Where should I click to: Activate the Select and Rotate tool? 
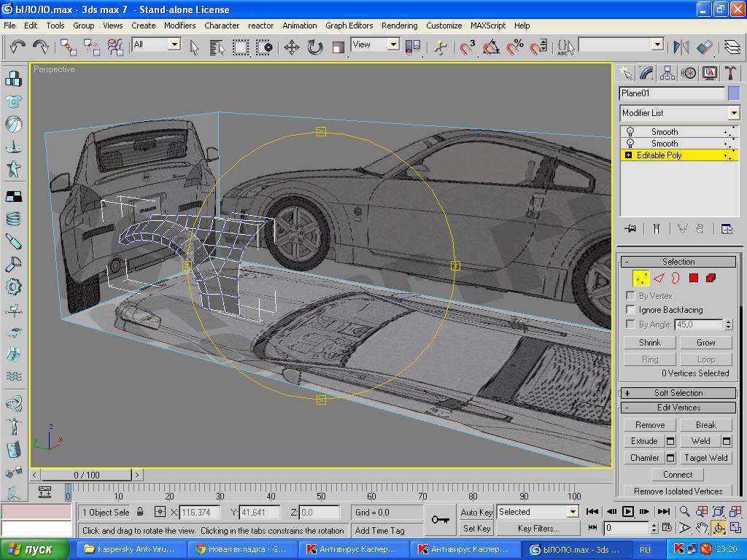(314, 47)
